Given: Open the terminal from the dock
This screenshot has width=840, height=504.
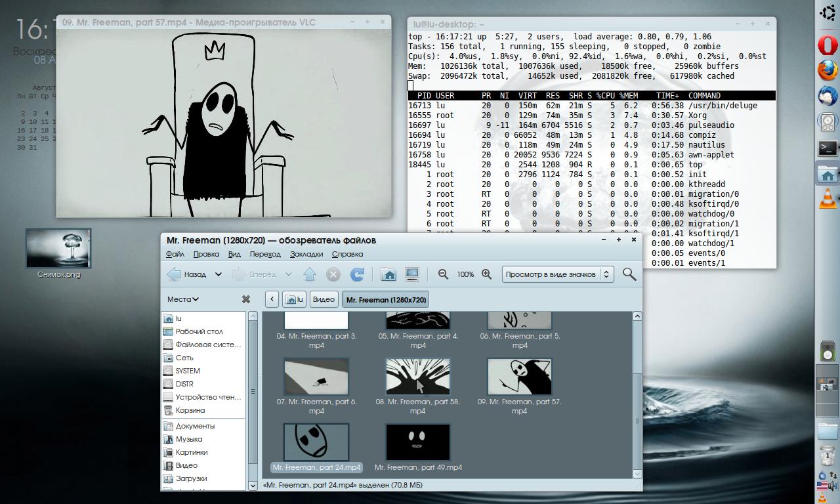Looking at the screenshot, I should (x=828, y=148).
